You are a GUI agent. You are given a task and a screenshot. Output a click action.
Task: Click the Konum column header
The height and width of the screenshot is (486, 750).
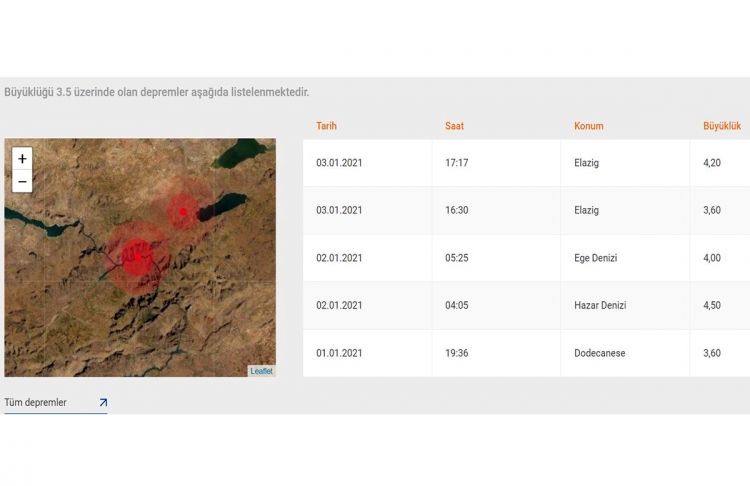tap(588, 126)
